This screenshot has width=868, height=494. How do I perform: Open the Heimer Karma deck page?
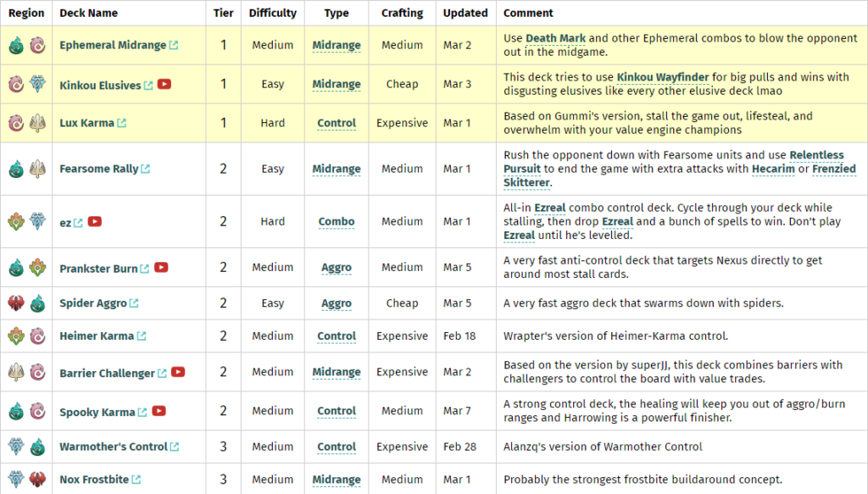coord(97,336)
